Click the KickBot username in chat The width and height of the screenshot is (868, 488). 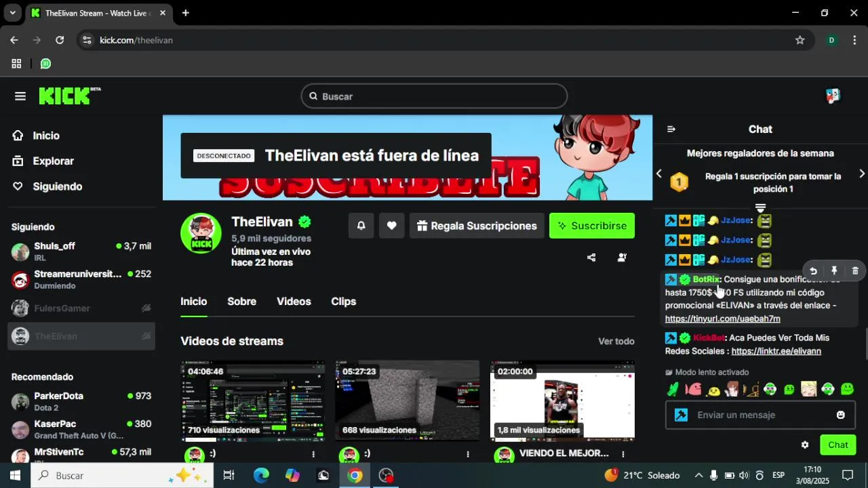tap(709, 338)
